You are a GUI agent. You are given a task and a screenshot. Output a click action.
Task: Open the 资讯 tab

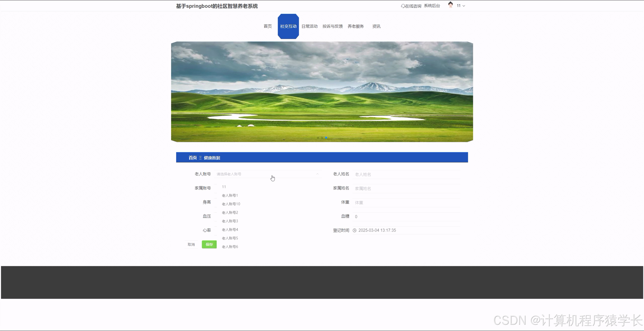(376, 26)
